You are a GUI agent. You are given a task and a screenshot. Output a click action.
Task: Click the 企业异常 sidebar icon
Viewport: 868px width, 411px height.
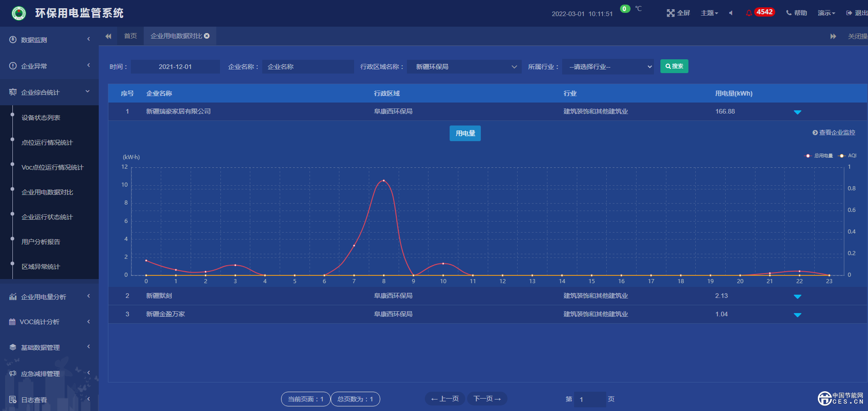[13, 66]
